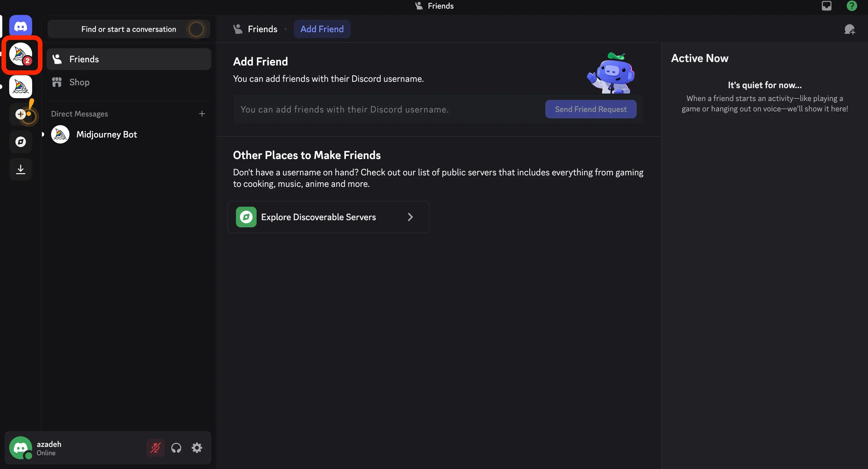Open azadeh user status panel
Viewport: 868px width, 469px height.
(49, 448)
